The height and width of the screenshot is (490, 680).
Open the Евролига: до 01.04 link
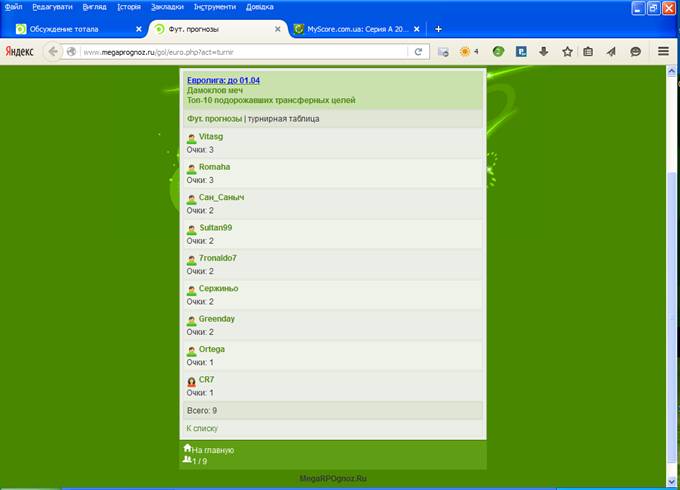(221, 79)
